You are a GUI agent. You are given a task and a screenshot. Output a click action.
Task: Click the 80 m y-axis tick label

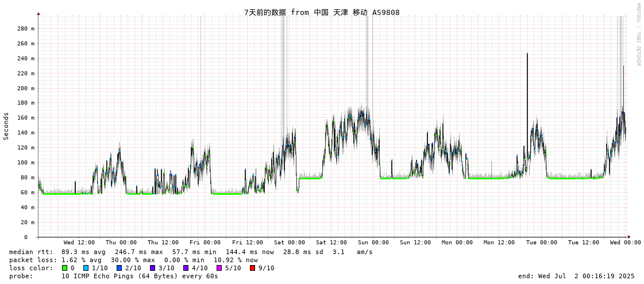28,178
